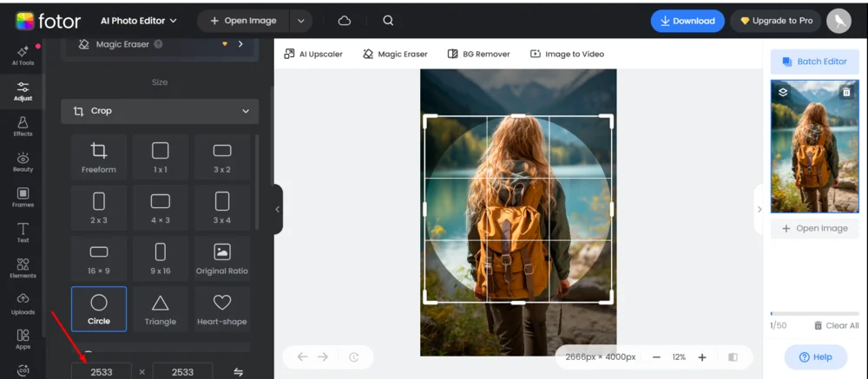Toggle the compare original view icon
The height and width of the screenshot is (379, 868).
coord(733,356)
